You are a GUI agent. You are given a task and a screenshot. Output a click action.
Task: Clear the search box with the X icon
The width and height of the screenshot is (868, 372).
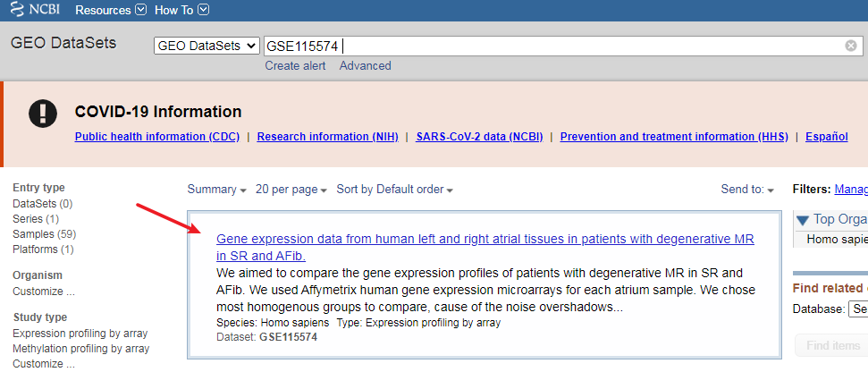click(x=851, y=46)
